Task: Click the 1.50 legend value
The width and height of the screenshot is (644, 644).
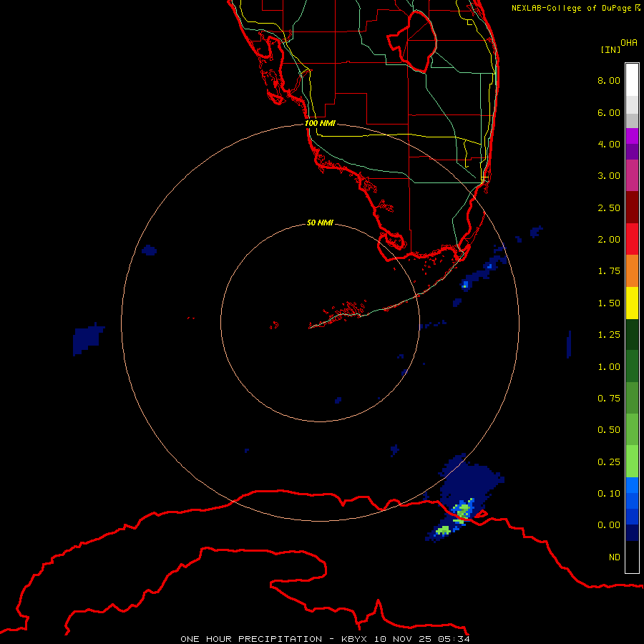Action: coord(609,303)
